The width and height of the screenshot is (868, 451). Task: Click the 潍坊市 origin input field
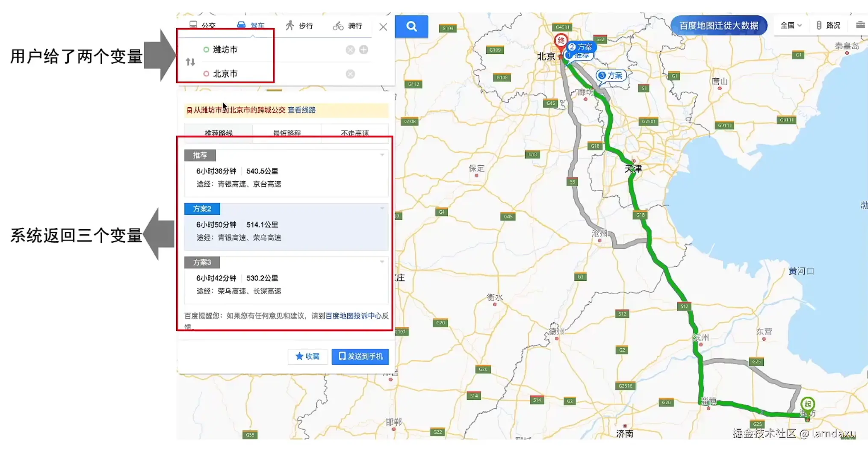(x=274, y=50)
